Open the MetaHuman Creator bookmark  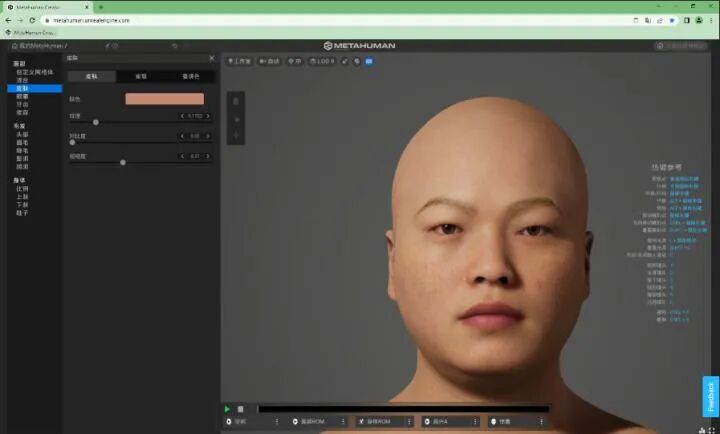pyautogui.click(x=30, y=33)
